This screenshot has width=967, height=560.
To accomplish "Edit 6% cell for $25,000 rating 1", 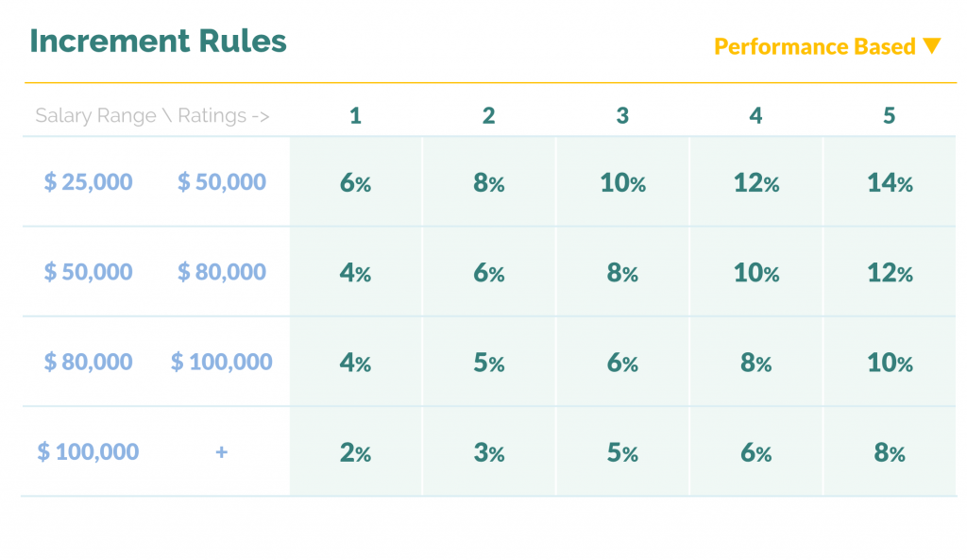I will point(356,182).
